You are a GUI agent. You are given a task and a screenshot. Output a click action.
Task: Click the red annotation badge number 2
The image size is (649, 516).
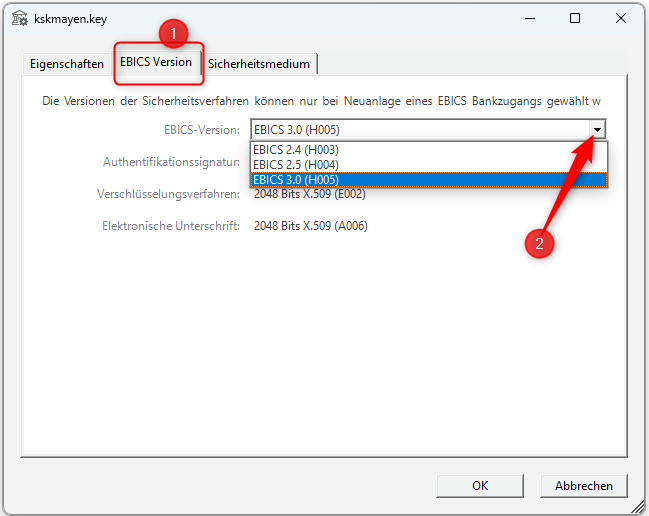point(541,243)
